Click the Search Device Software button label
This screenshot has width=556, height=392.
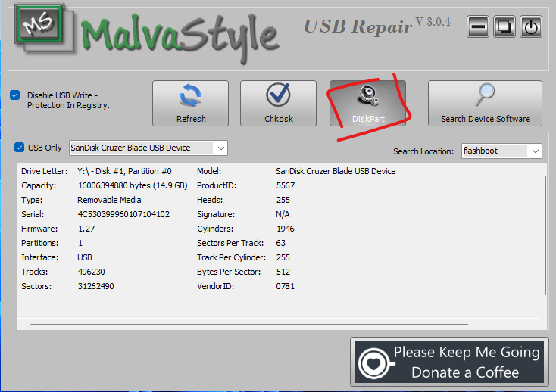coord(486,119)
